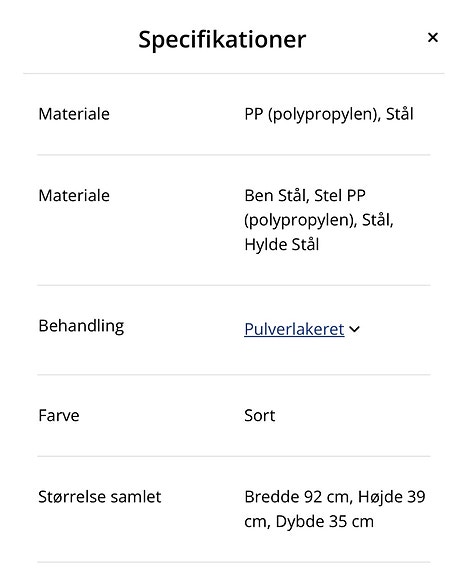Click the Højde 39 text
Image resolution: width=463 pixels, height=575 pixels.
[x=392, y=497]
